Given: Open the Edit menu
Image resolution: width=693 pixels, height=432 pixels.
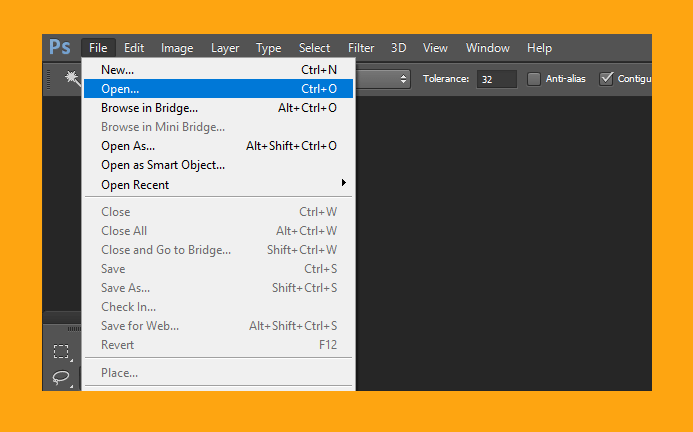Looking at the screenshot, I should [x=134, y=48].
